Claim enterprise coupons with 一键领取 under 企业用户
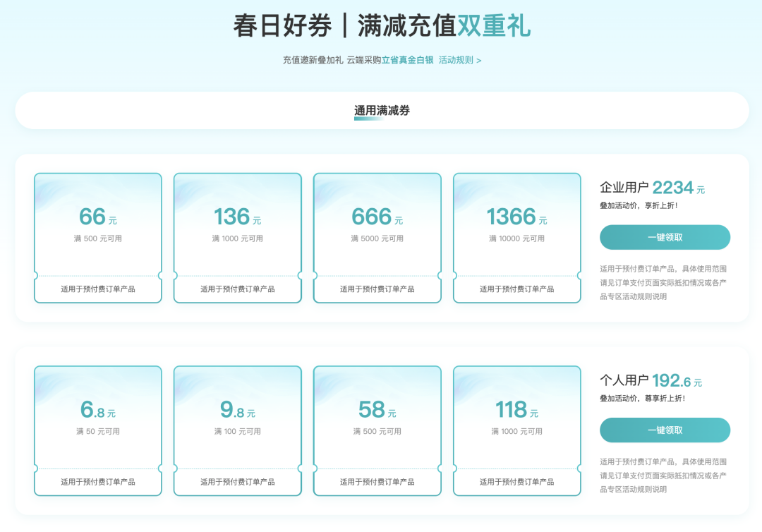Image resolution: width=762 pixels, height=532 pixels. (665, 237)
